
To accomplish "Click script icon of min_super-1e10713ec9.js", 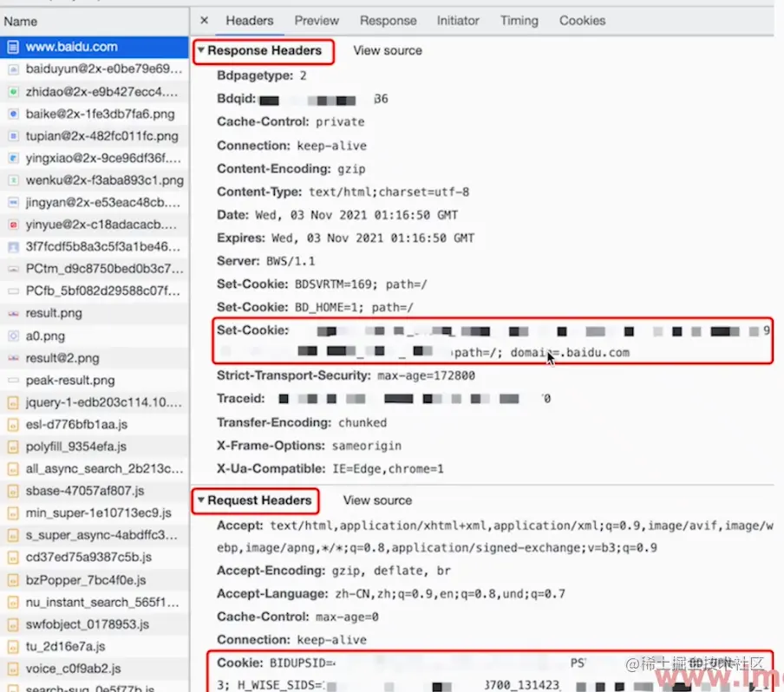I will coord(14,513).
